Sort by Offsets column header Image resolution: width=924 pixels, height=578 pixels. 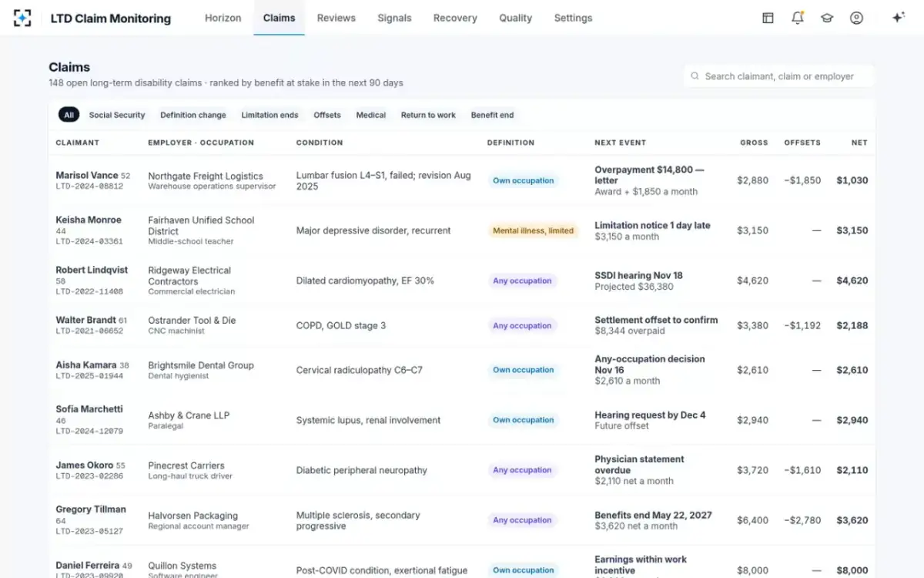coord(802,143)
